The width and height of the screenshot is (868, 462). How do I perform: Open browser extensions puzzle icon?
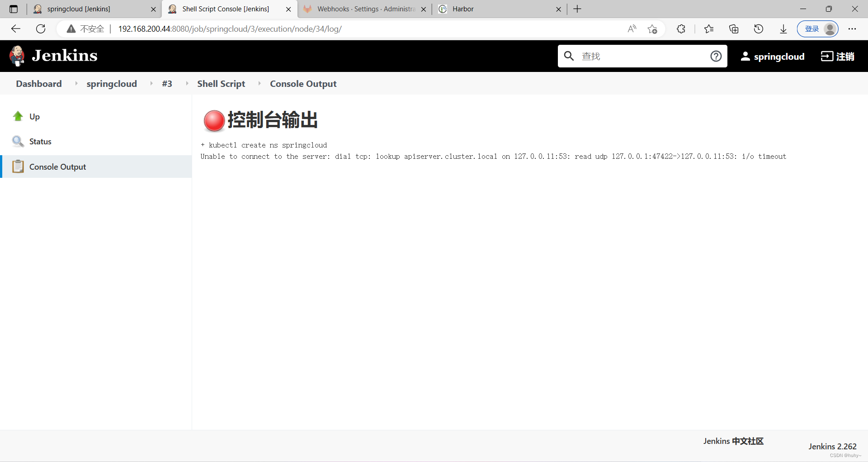pyautogui.click(x=681, y=29)
